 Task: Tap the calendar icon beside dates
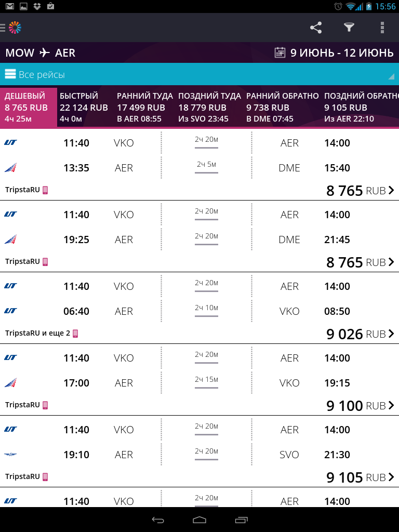[280, 52]
